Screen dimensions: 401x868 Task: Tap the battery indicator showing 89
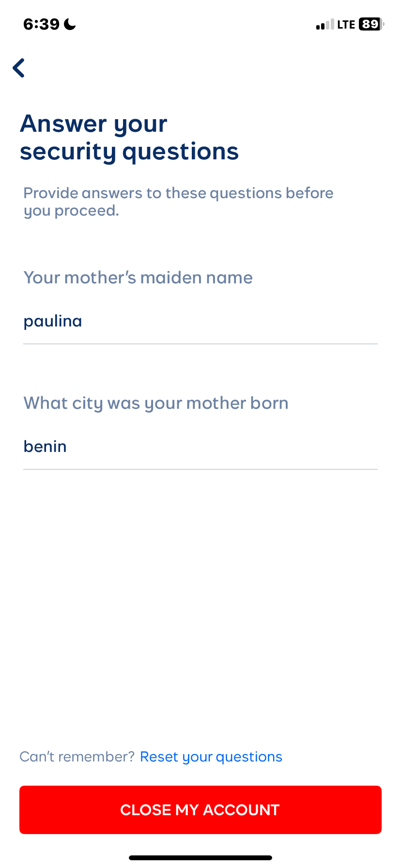(371, 24)
